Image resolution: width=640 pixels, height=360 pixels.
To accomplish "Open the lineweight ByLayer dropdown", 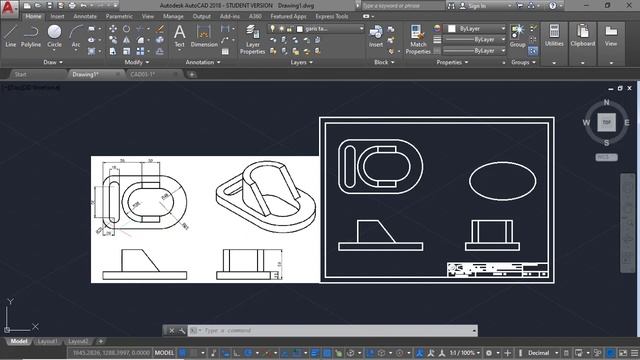I will pos(476,40).
